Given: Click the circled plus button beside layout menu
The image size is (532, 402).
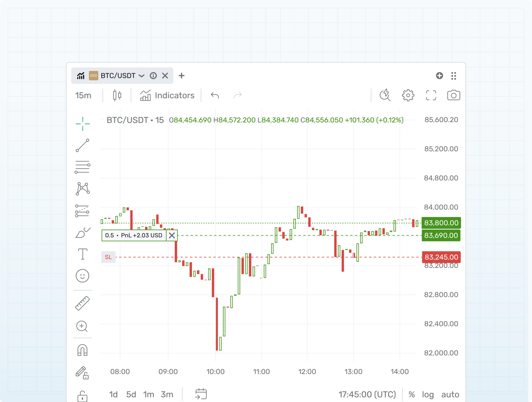Looking at the screenshot, I should pyautogui.click(x=440, y=76).
